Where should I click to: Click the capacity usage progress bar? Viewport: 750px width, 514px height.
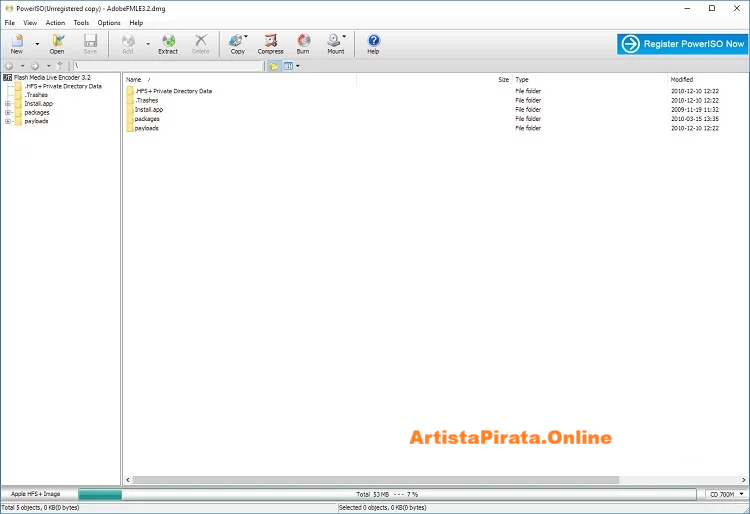tap(387, 494)
